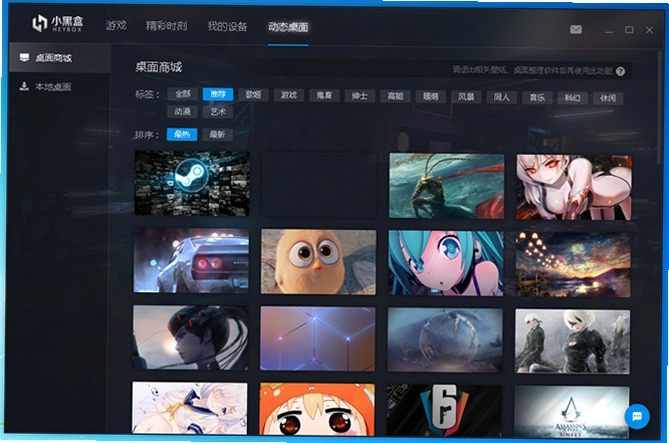This screenshot has width=669, height=443.
Task: Open the Monkey King ocean wallpaper
Action: click(447, 186)
